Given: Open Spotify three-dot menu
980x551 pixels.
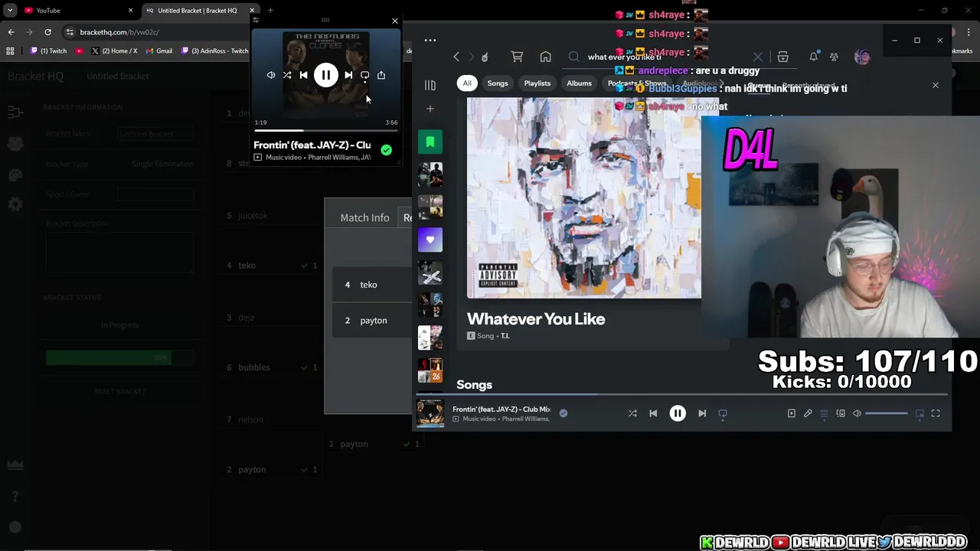Looking at the screenshot, I should 430,40.
